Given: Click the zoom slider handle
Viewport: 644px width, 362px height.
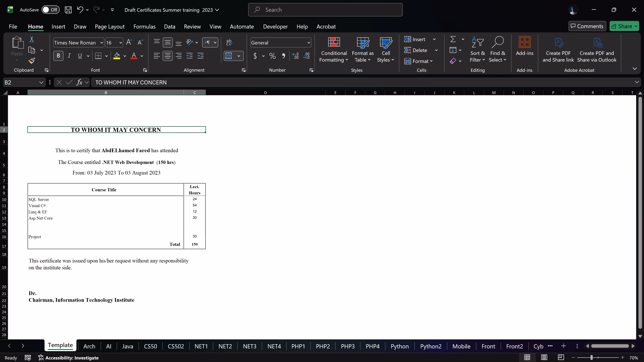Looking at the screenshot, I should point(592,357).
